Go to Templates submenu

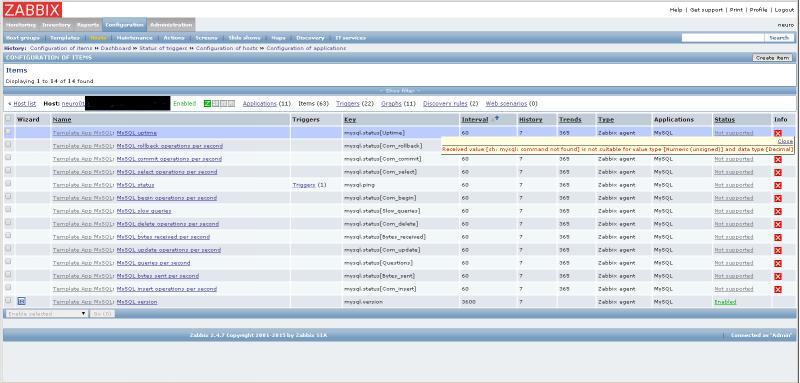click(x=65, y=38)
